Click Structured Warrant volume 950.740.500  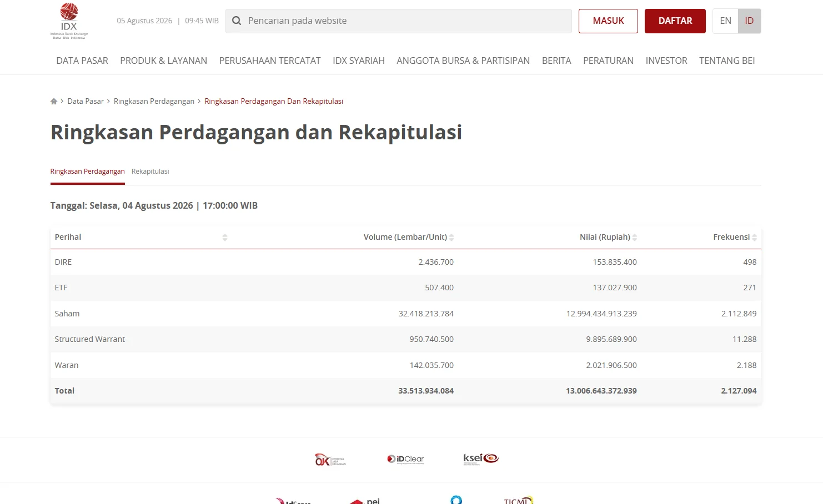click(x=431, y=339)
